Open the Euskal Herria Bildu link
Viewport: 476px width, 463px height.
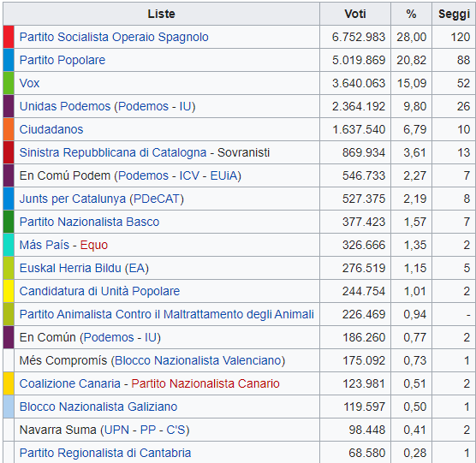point(70,268)
